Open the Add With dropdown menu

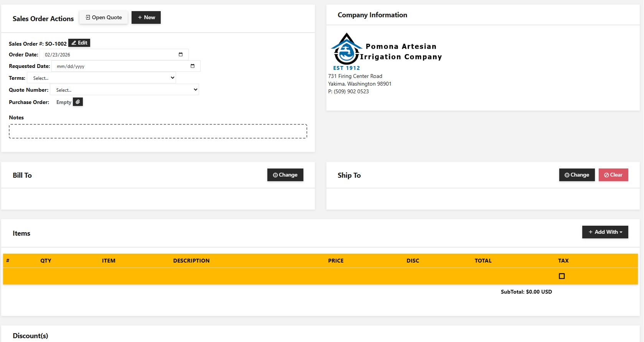(x=605, y=232)
